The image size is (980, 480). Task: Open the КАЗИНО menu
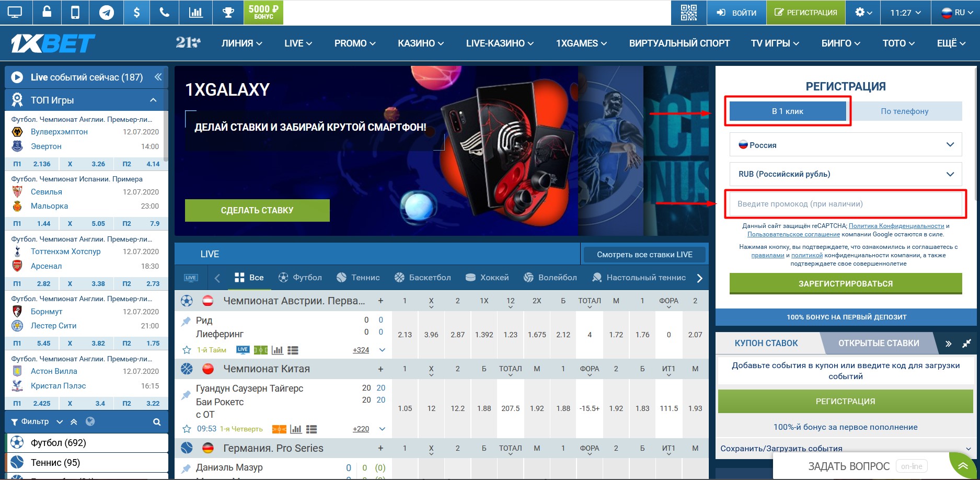point(421,43)
